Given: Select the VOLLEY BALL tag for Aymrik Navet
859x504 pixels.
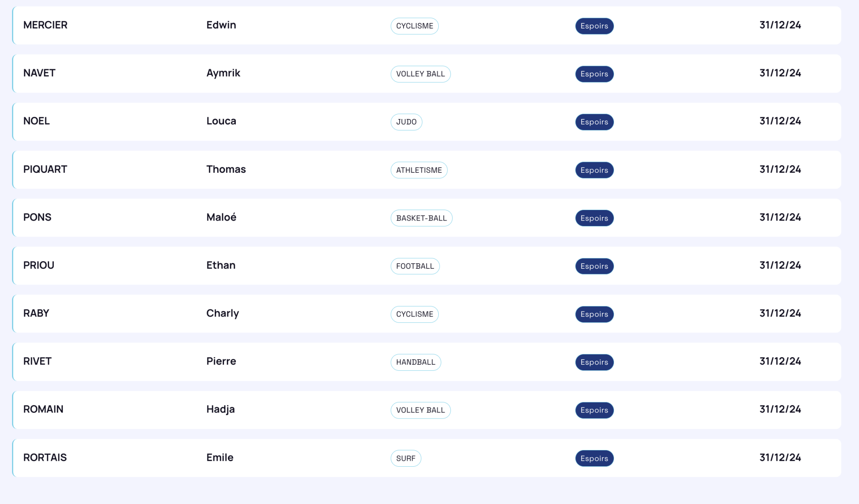Looking at the screenshot, I should click(x=420, y=74).
